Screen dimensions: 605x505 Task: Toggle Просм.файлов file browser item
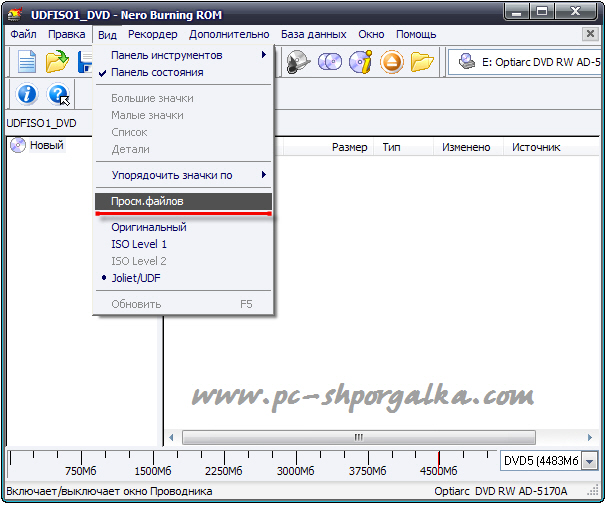(x=183, y=201)
